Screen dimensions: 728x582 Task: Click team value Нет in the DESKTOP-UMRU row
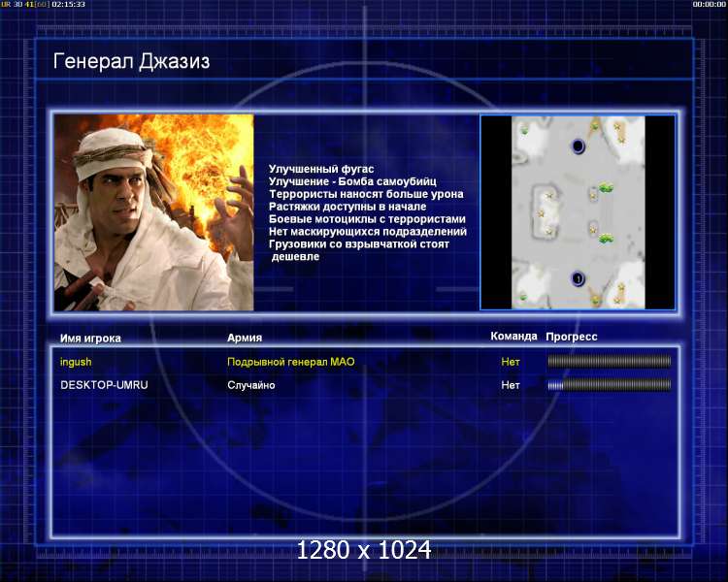click(511, 385)
